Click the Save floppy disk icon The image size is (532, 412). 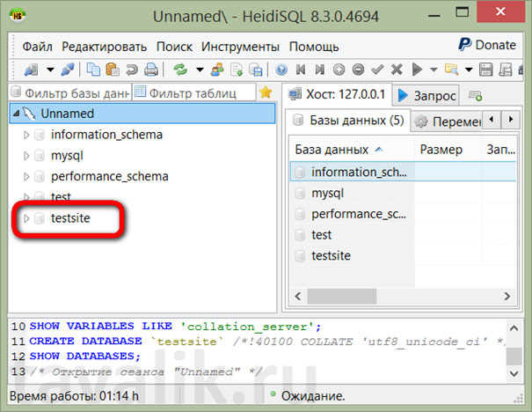point(486,70)
